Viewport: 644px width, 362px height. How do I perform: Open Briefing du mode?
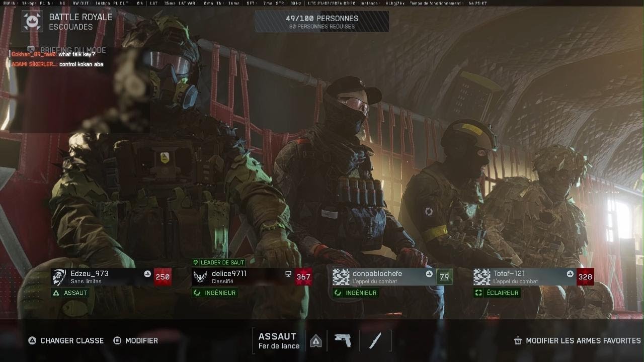(66, 50)
